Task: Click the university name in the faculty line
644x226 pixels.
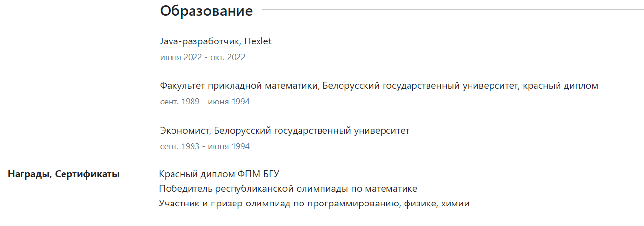Action: point(421,86)
